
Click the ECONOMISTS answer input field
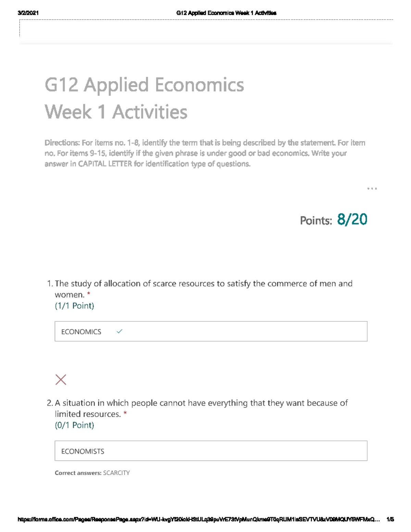(211, 451)
